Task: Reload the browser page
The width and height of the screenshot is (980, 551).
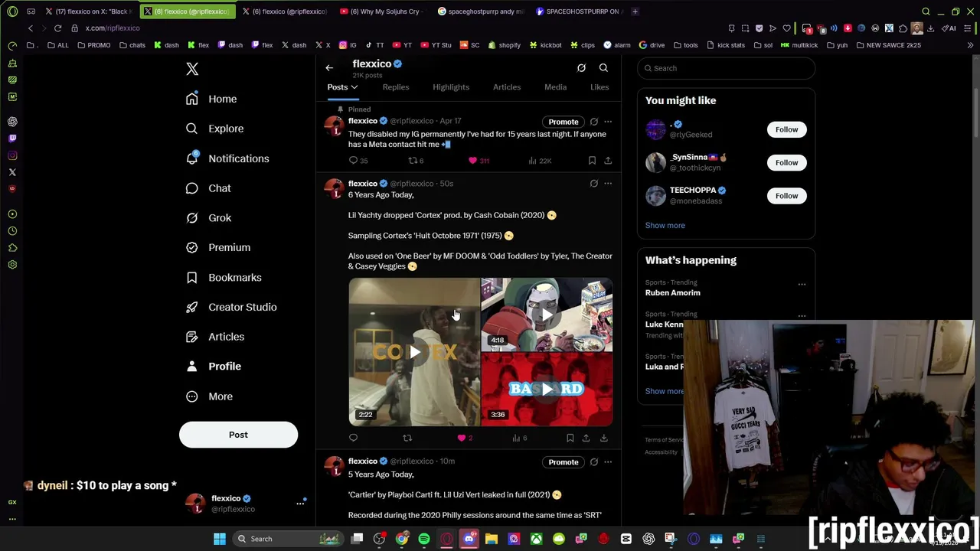Action: [x=57, y=28]
